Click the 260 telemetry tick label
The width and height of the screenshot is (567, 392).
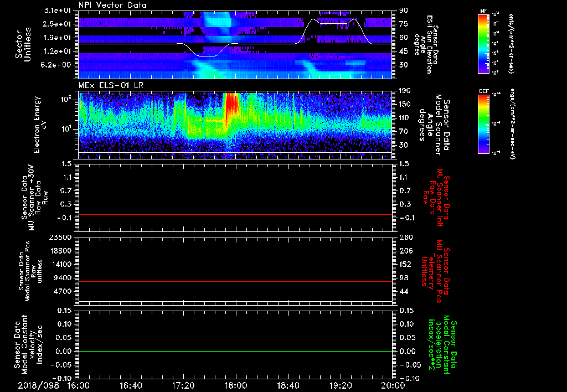pos(405,237)
